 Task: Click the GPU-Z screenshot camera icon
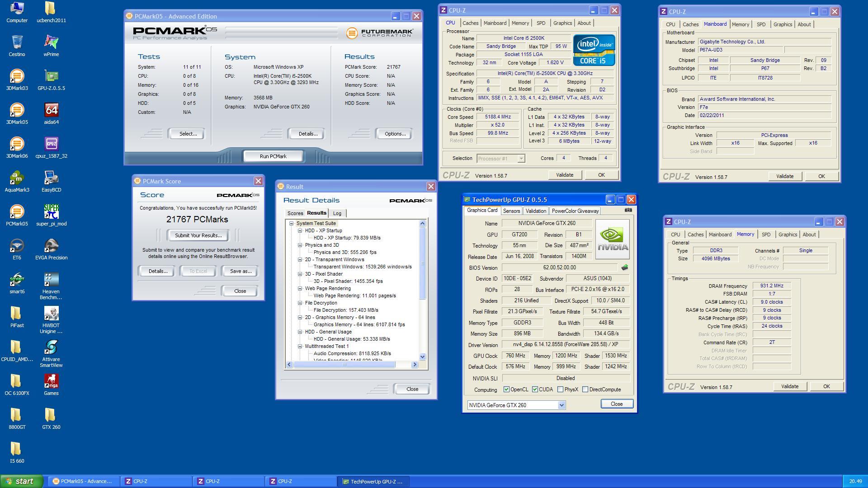(628, 210)
